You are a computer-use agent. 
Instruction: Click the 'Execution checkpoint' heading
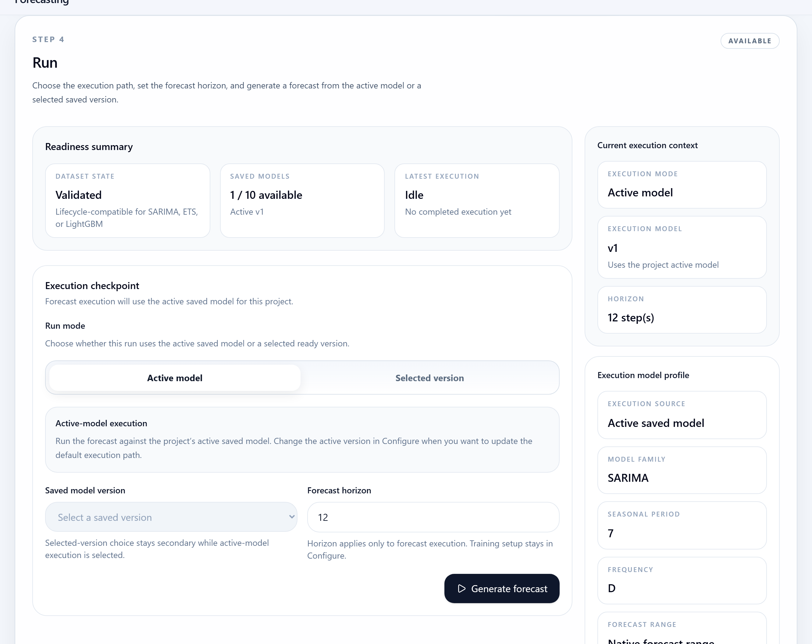tap(92, 286)
